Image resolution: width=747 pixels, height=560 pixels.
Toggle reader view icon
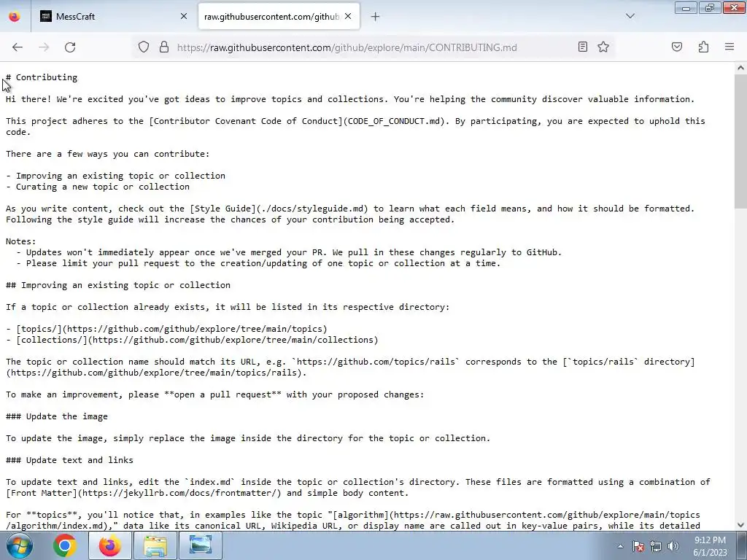tap(583, 47)
